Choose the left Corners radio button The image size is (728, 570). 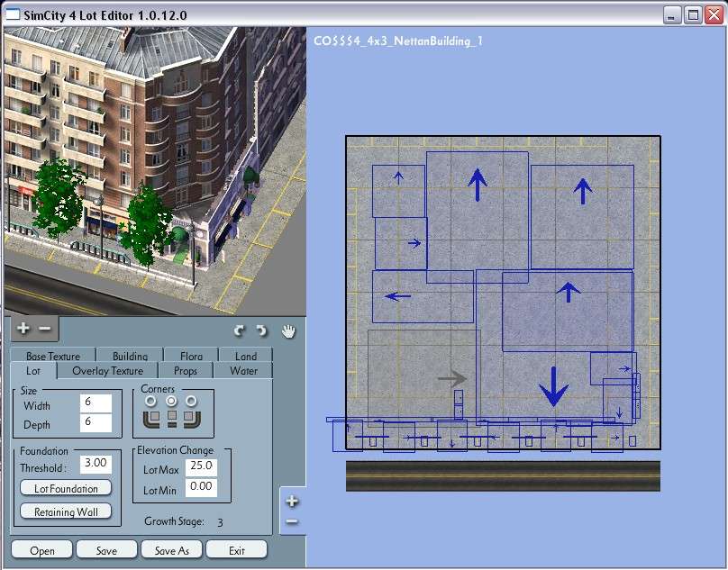150,400
